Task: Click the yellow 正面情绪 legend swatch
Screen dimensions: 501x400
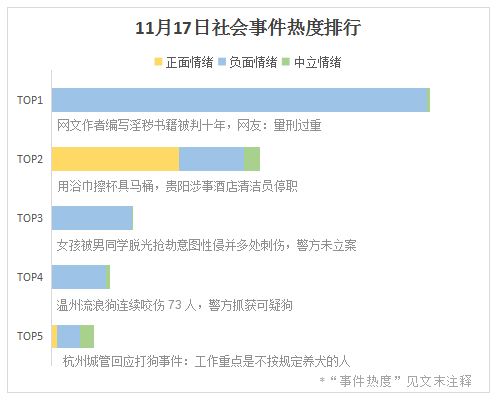Action: point(158,62)
